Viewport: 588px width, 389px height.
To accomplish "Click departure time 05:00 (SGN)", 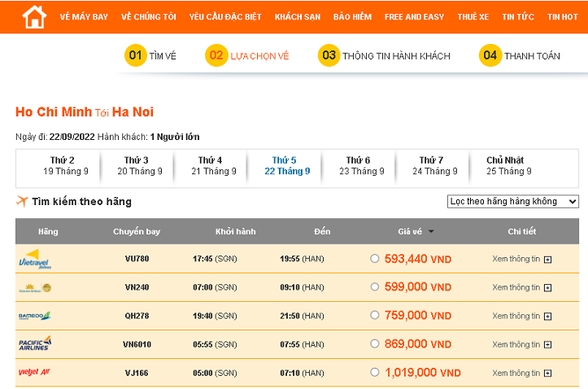I will [x=215, y=373].
